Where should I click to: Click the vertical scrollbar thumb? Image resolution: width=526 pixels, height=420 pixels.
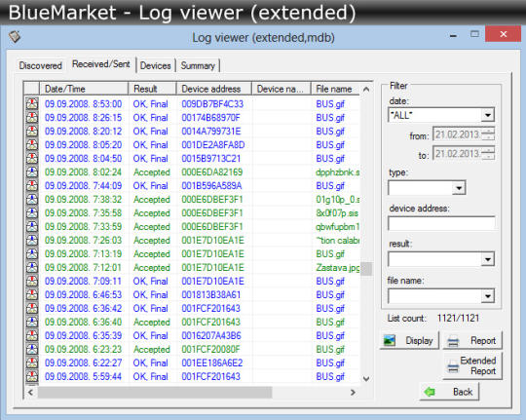pos(366,269)
